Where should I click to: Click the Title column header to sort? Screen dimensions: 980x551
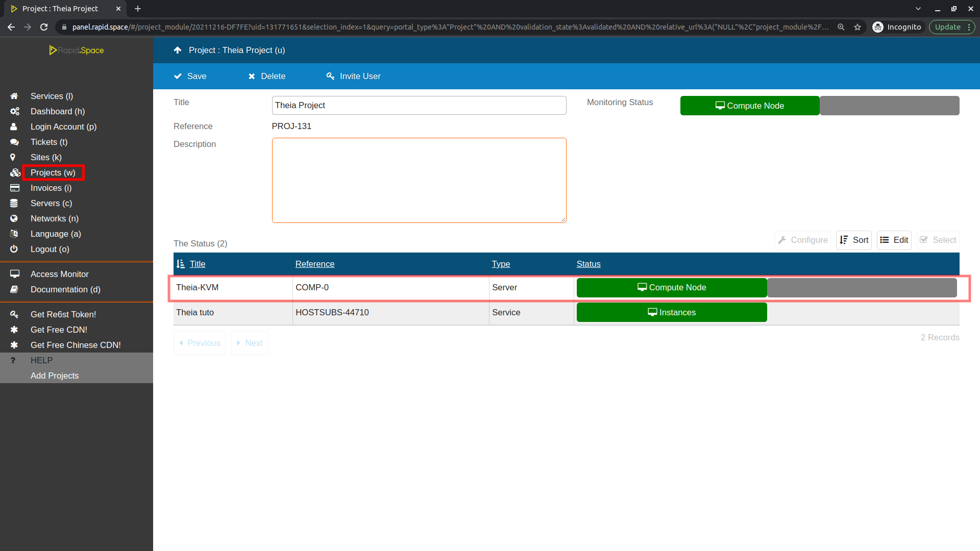point(197,264)
